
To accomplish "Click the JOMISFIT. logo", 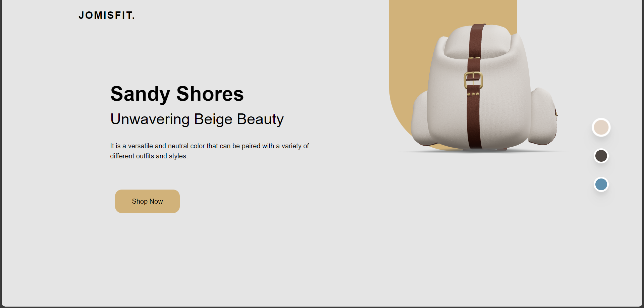I will click(106, 15).
